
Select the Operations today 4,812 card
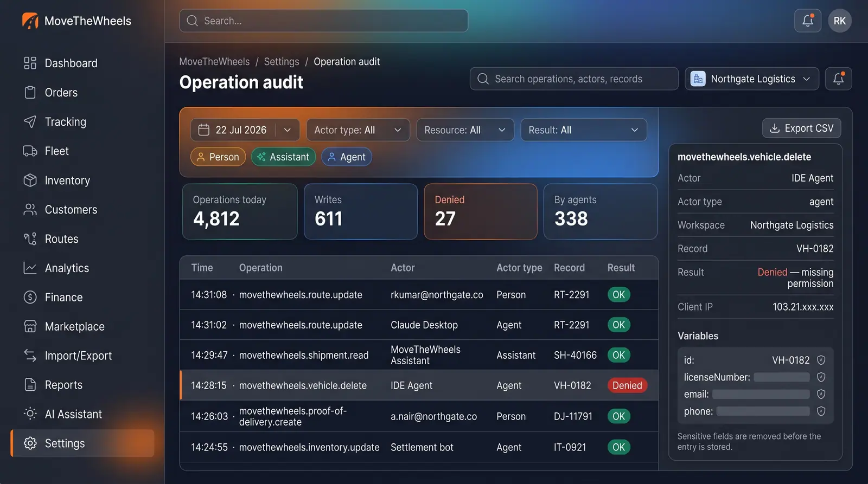coord(240,211)
